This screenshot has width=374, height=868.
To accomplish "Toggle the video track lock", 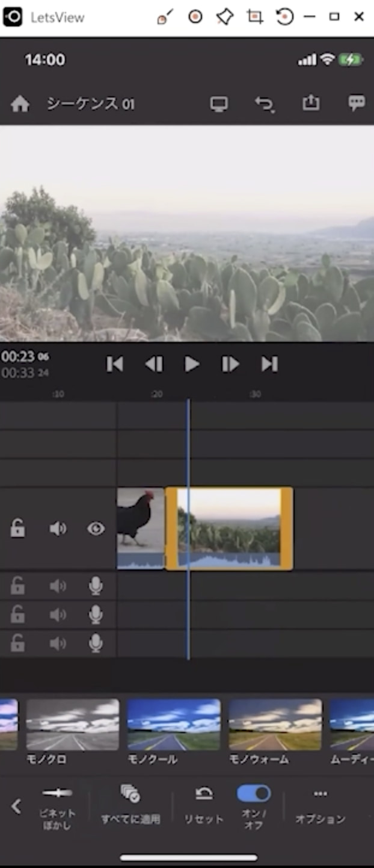I will point(18,529).
